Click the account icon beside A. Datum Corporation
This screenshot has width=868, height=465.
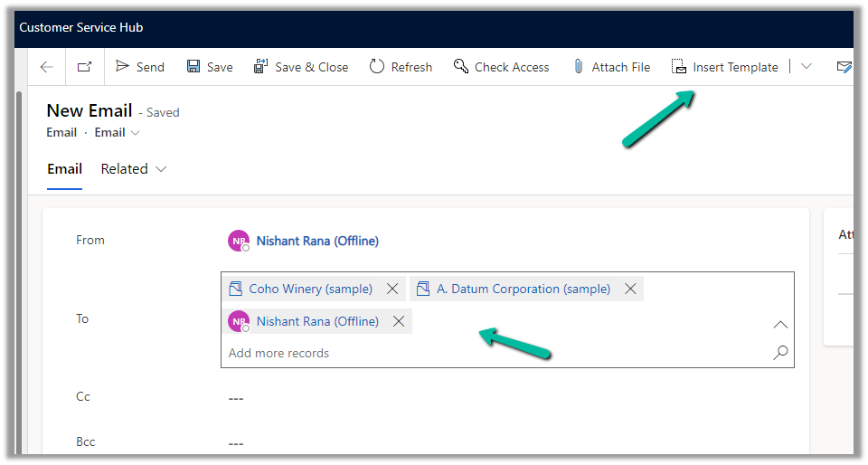[x=423, y=289]
